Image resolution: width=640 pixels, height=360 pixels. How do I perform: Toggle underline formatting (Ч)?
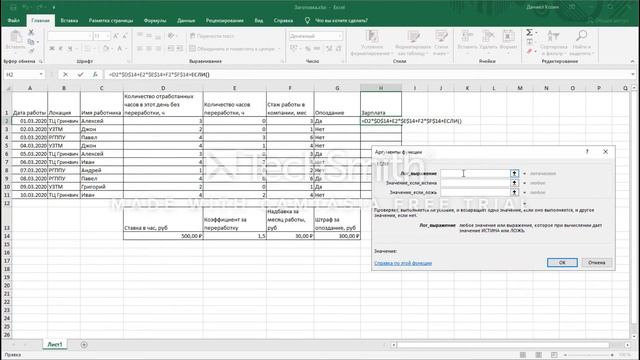(x=70, y=49)
